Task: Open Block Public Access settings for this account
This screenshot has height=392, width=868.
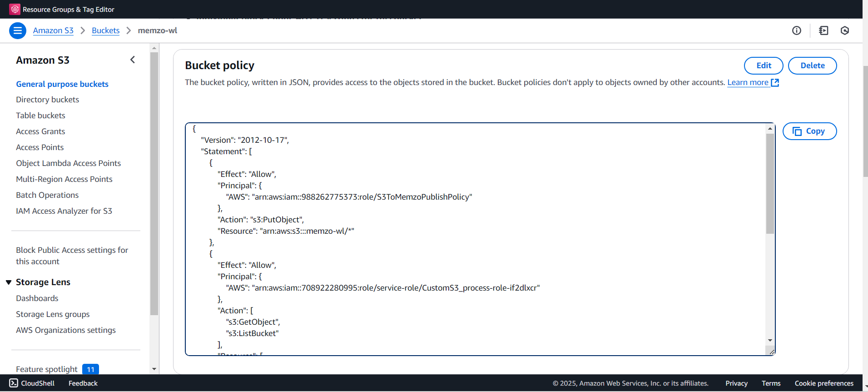Action: tap(72, 256)
